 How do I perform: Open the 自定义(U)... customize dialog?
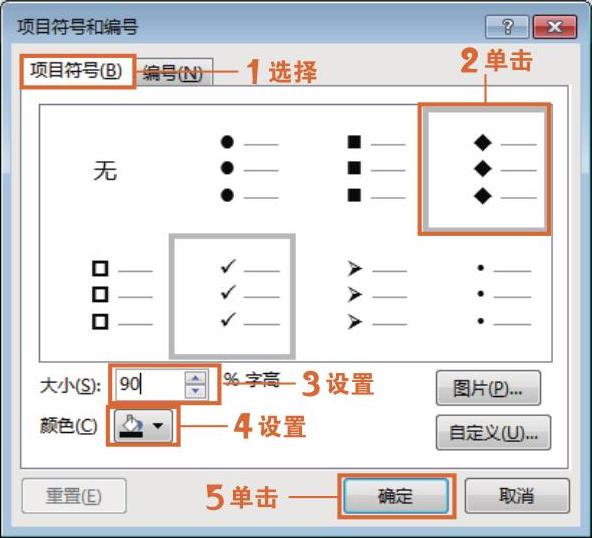[x=493, y=432]
